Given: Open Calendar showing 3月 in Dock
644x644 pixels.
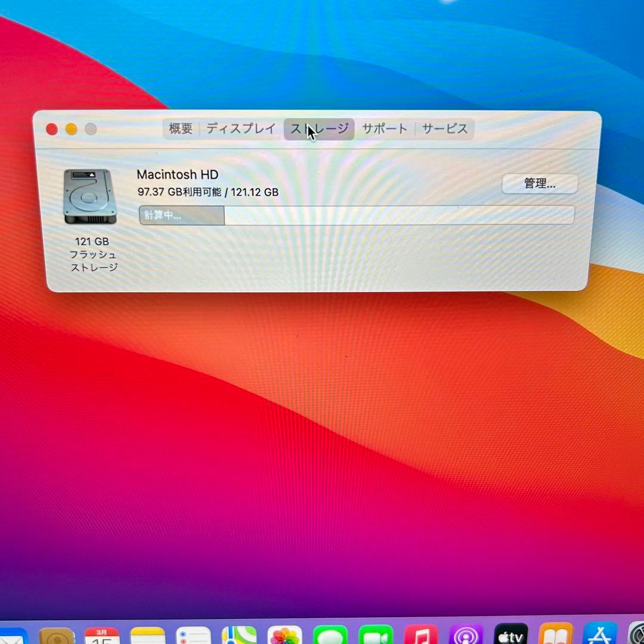Looking at the screenshot, I should click(103, 636).
